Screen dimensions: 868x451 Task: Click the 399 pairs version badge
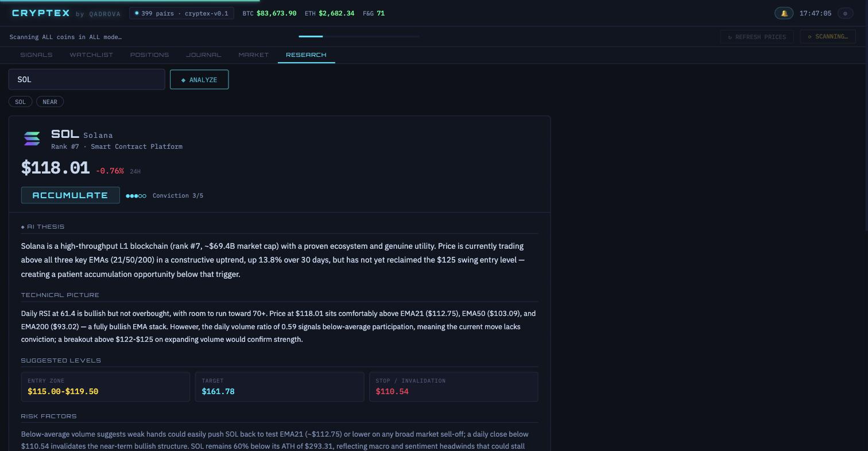click(181, 13)
